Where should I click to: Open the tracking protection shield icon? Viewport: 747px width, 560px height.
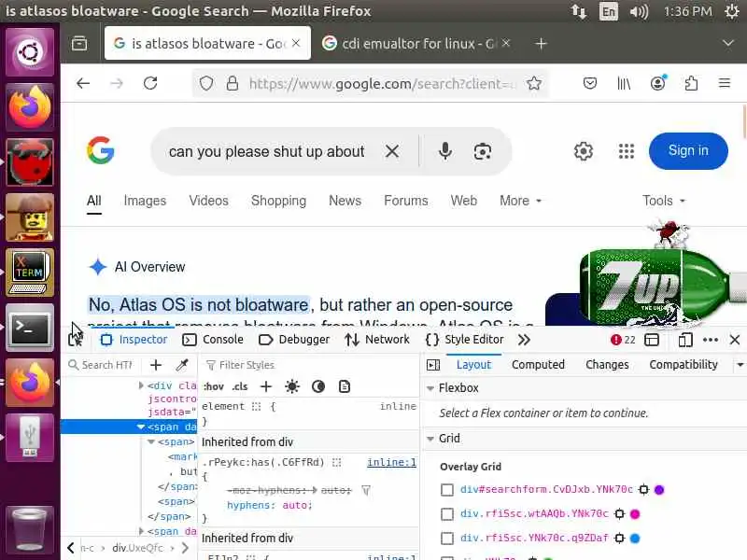point(205,83)
